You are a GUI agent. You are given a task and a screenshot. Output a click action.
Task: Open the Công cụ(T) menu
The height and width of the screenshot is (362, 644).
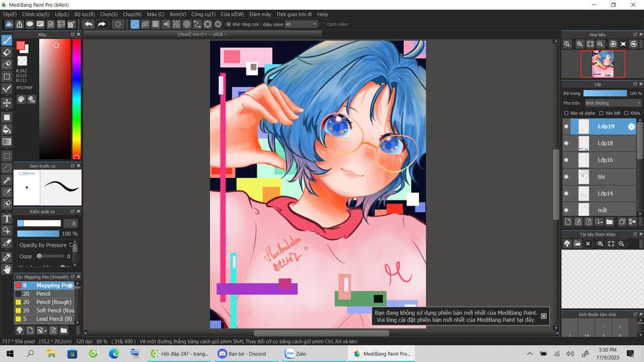pos(203,14)
